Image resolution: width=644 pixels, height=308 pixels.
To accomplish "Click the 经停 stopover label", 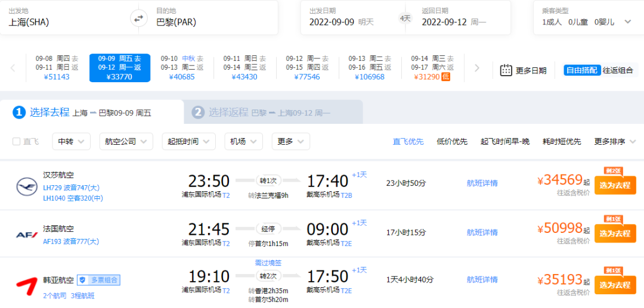I will coord(268,228).
